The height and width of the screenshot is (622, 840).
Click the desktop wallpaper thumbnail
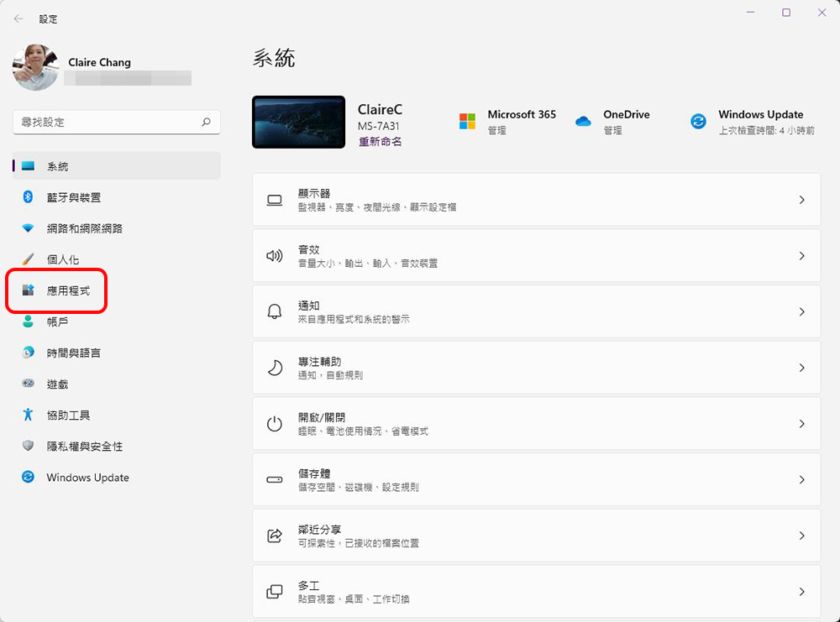(x=298, y=122)
